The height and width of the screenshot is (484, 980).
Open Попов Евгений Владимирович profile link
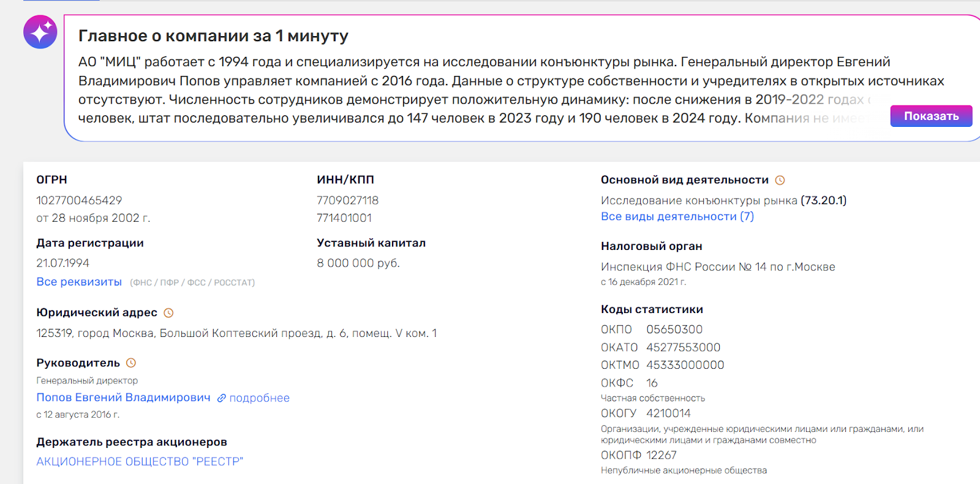click(x=123, y=398)
